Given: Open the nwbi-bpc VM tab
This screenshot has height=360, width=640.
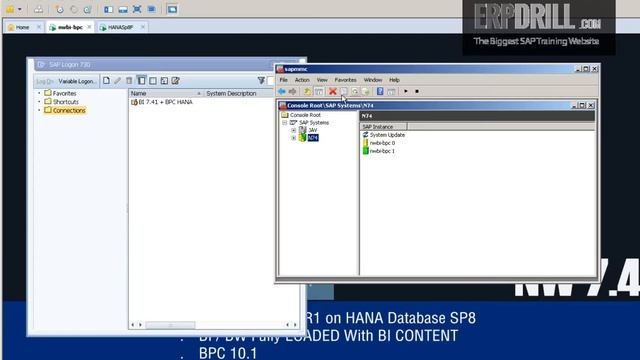Looking at the screenshot, I should pos(70,27).
